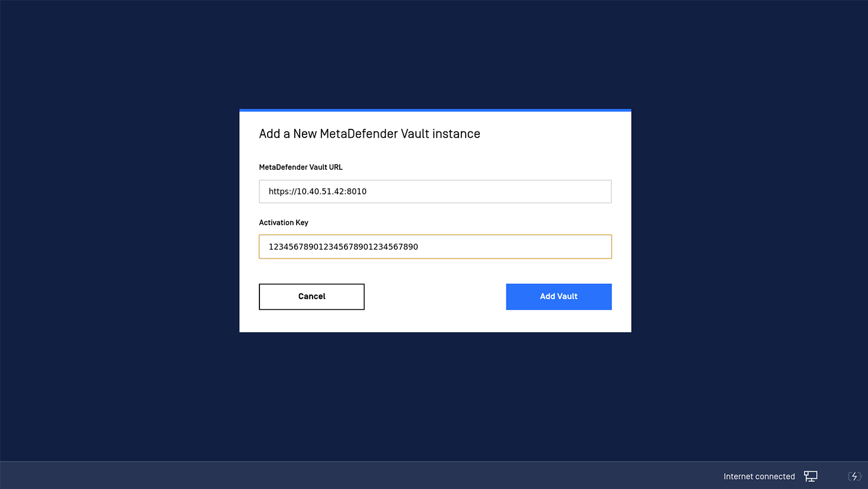Image resolution: width=868 pixels, height=489 pixels.
Task: Focus the Activation Key input field
Action: pyautogui.click(x=435, y=247)
